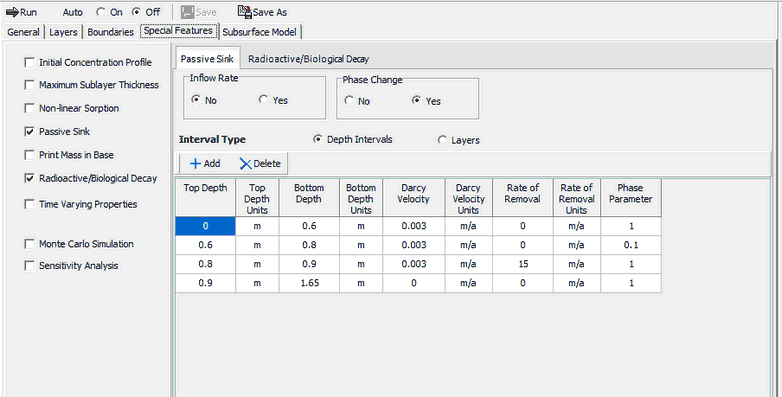
Task: Enable the Initial Concentration Profile checkbox
Action: [29, 62]
